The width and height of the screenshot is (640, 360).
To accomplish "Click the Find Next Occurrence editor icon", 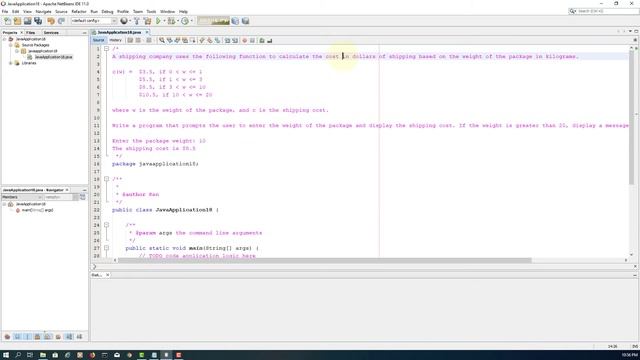I will 177,40.
